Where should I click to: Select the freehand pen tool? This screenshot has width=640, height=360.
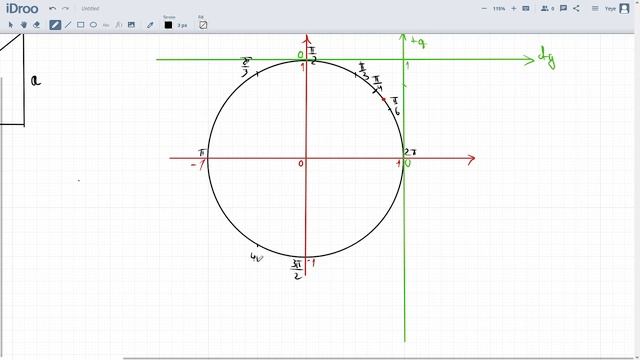coord(55,25)
